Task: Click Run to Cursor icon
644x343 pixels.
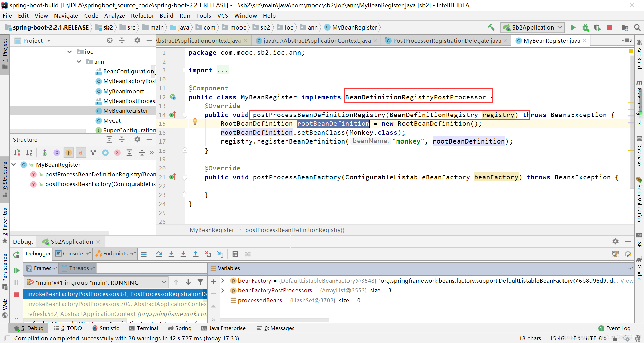Action: 220,254
